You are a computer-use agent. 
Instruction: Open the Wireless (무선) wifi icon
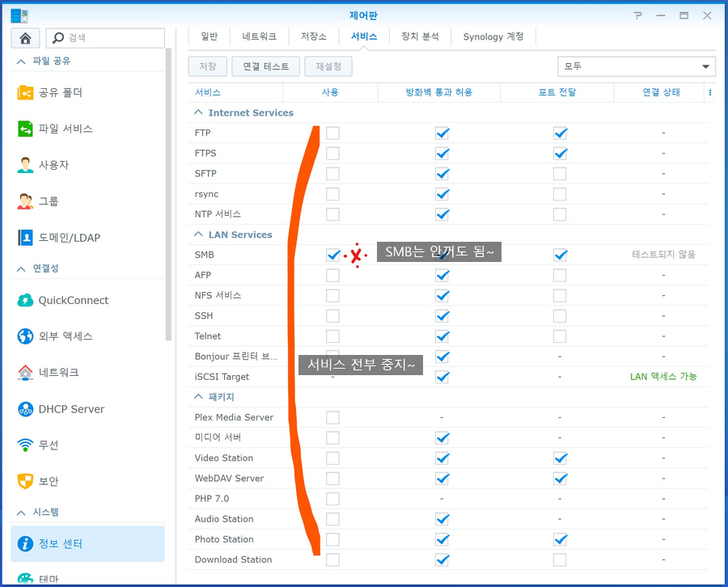click(25, 445)
